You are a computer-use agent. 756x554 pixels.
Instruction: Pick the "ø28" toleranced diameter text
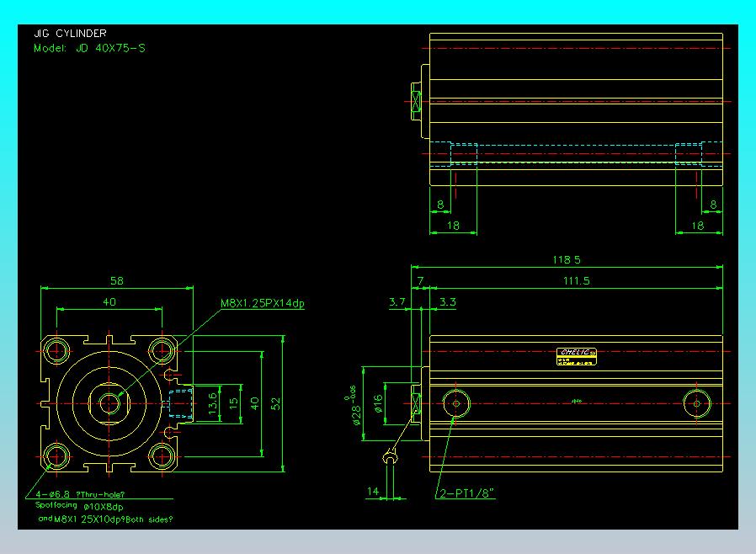(356, 414)
